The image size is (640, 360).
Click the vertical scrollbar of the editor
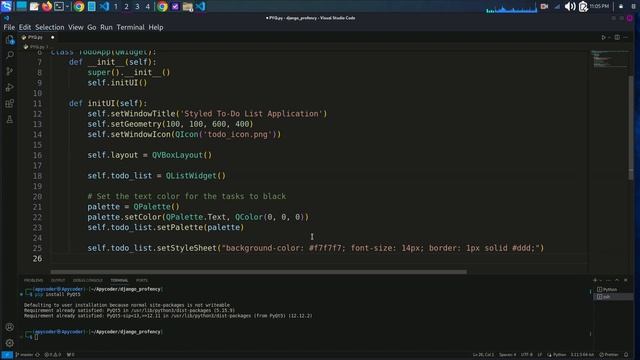click(631, 127)
